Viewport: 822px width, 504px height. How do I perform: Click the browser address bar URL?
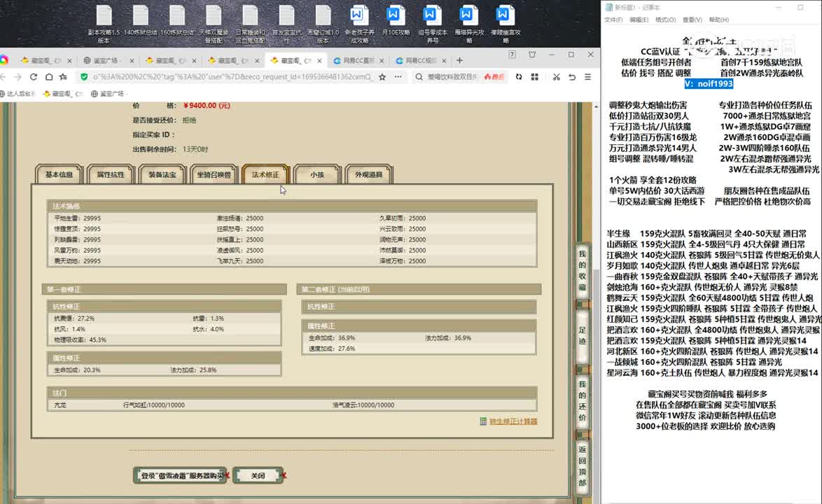point(232,77)
